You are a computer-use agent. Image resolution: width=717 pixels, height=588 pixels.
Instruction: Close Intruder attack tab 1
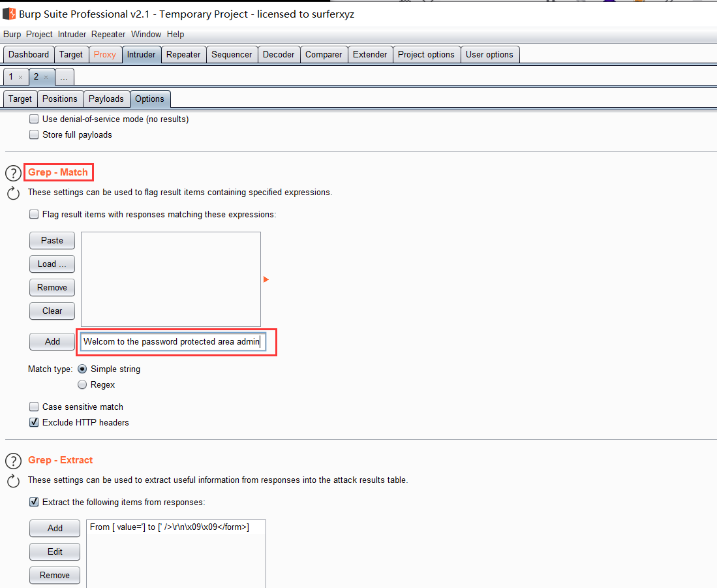click(x=21, y=77)
